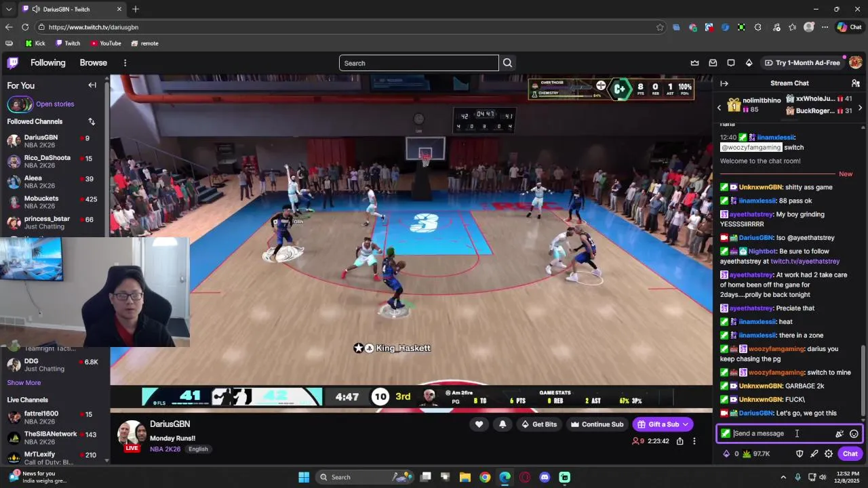Open browser Favorites list icon

coord(792,27)
